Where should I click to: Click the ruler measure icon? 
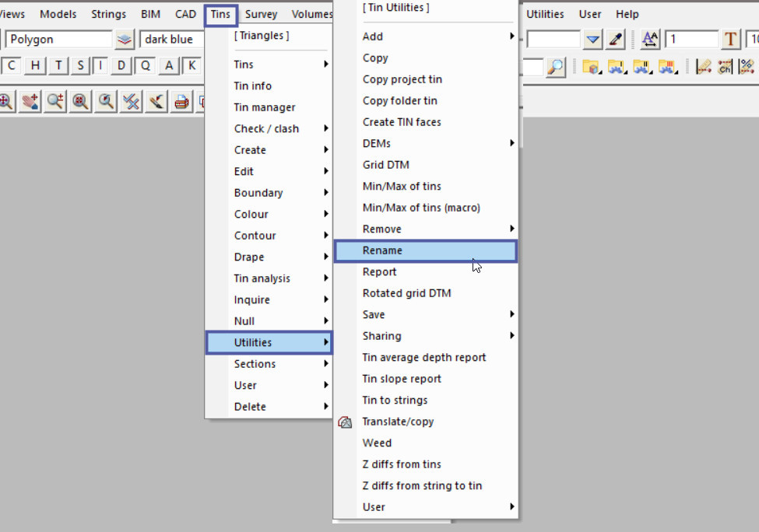click(704, 67)
